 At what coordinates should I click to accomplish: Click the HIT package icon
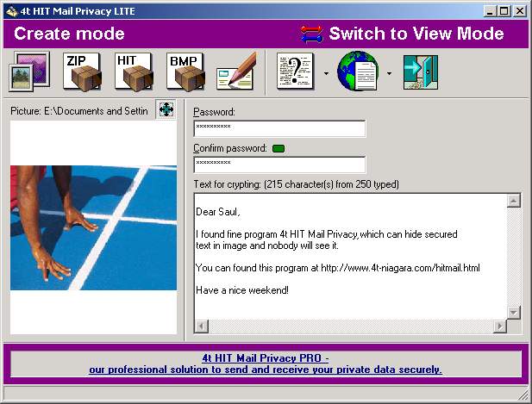tap(134, 71)
